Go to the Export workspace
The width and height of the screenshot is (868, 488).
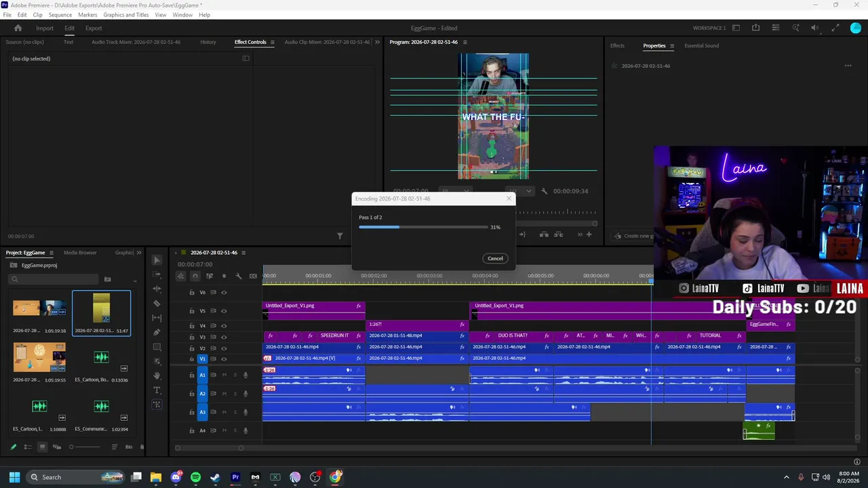(94, 28)
